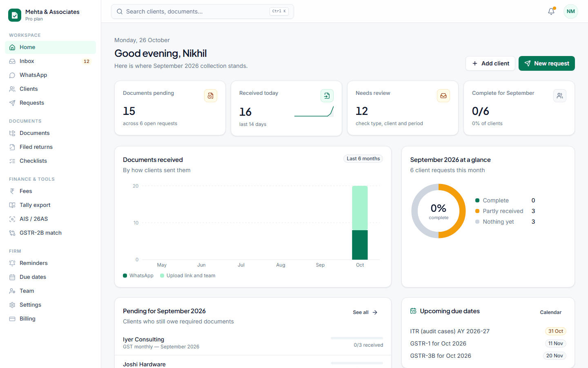Open the Requests page
588x368 pixels.
click(x=50, y=103)
